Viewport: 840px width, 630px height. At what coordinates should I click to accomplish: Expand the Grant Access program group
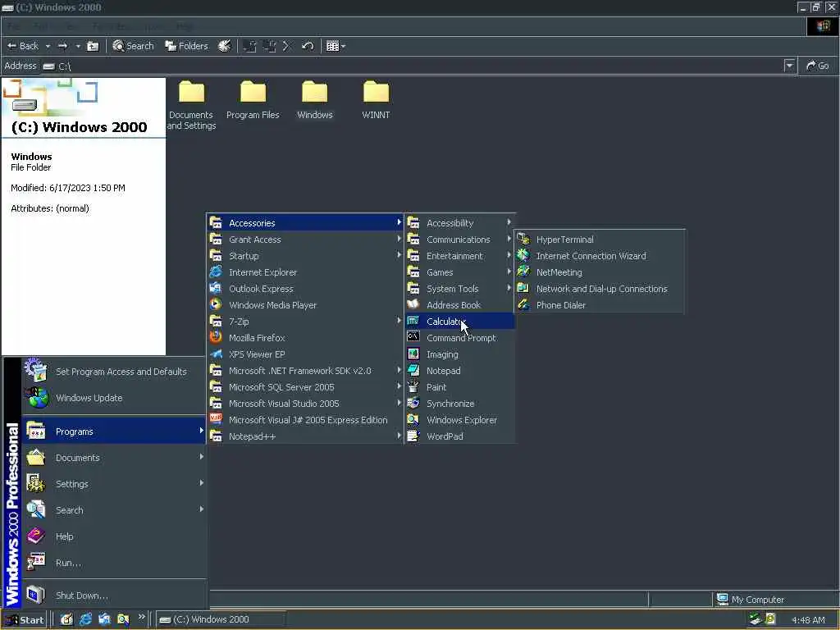point(305,240)
